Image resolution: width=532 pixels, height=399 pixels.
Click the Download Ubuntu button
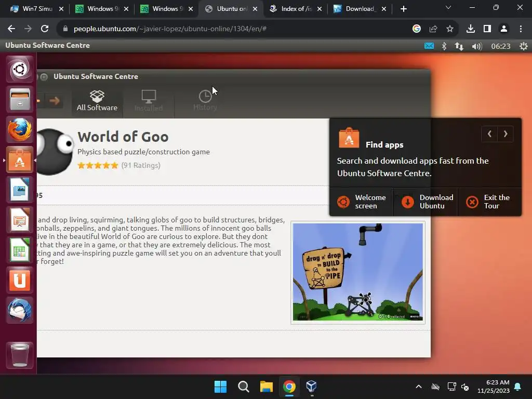point(426,202)
